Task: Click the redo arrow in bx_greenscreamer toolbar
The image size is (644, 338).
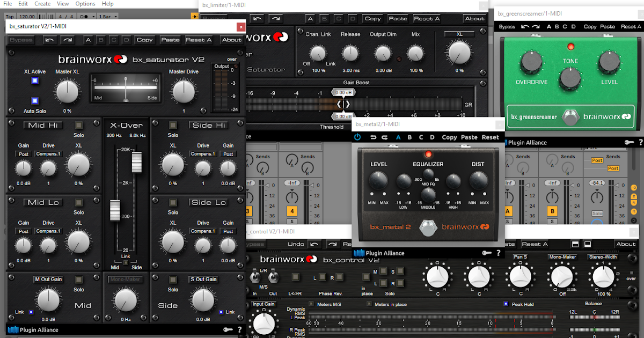Action: (x=536, y=26)
